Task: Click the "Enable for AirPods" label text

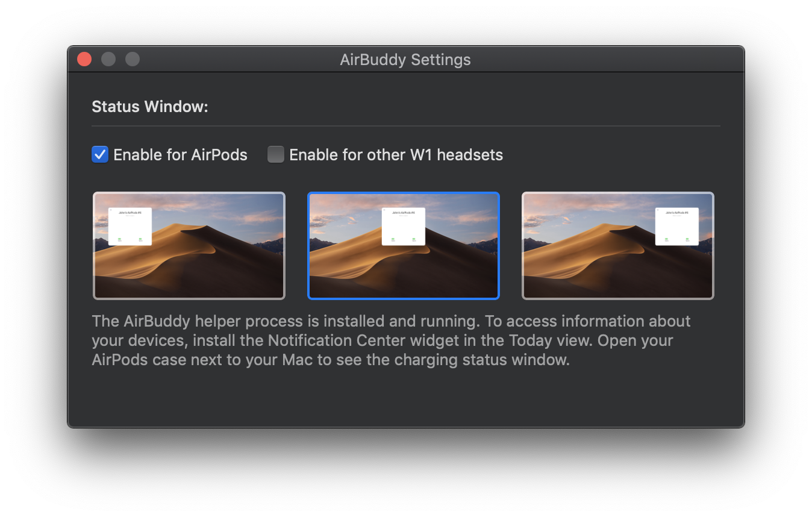Action: (x=180, y=155)
